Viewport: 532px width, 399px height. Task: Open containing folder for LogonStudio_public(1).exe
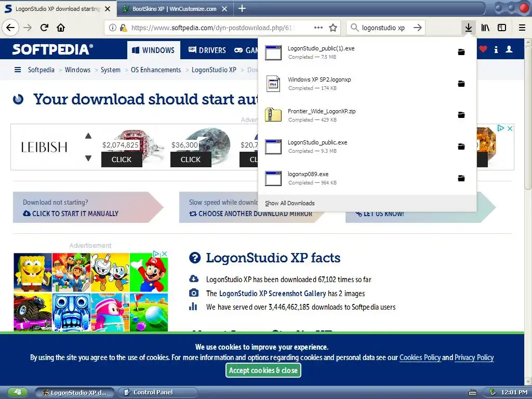click(461, 52)
